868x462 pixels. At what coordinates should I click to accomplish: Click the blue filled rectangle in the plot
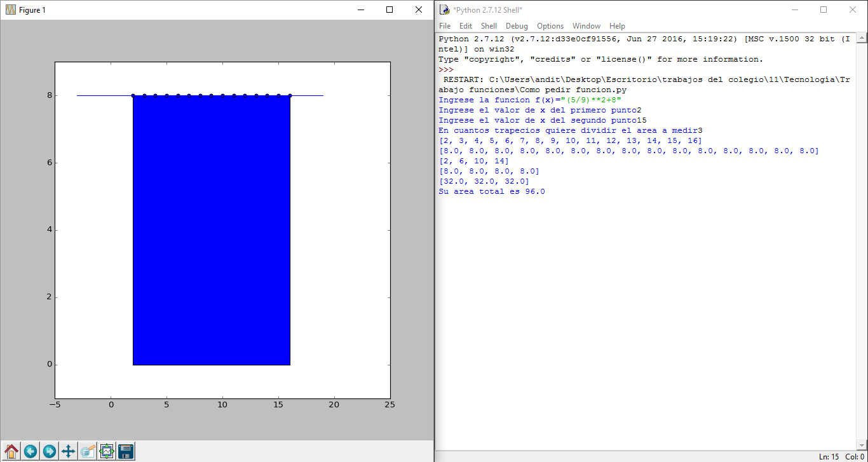[x=212, y=230]
